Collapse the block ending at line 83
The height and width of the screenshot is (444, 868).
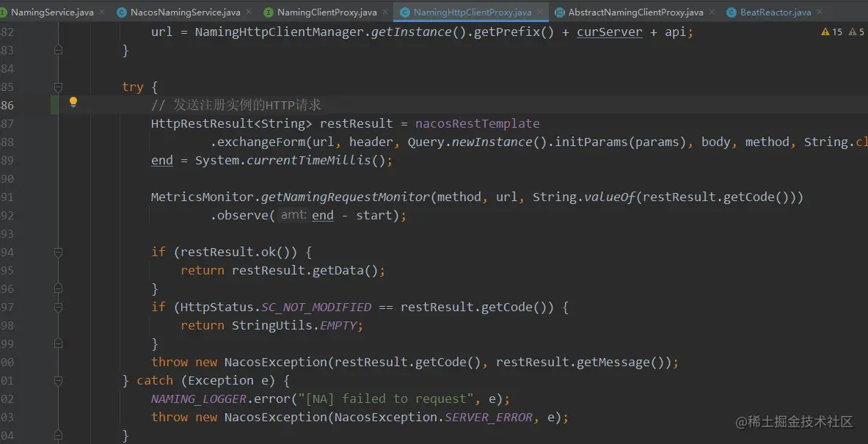coord(58,51)
